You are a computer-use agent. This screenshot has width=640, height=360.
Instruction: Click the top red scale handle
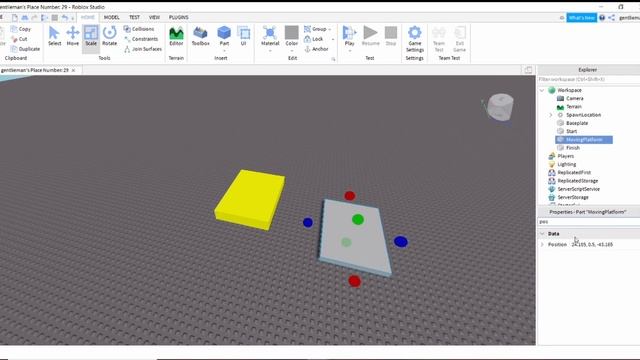[349, 196]
